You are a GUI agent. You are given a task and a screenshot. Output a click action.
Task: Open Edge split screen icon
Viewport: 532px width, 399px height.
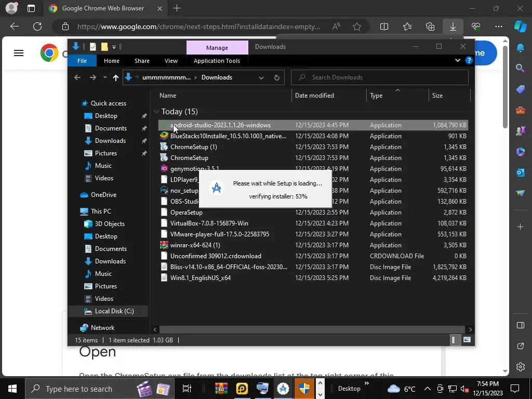384,26
